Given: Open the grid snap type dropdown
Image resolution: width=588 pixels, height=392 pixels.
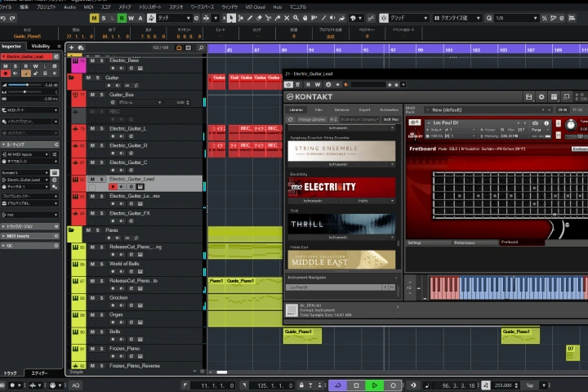Looking at the screenshot, I should tap(409, 18).
